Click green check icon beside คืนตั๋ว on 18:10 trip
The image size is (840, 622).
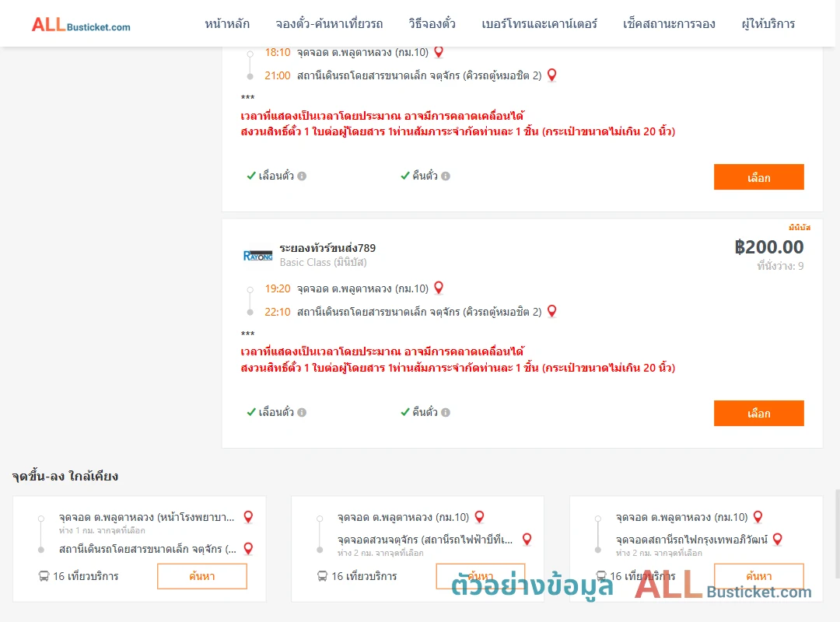(405, 176)
